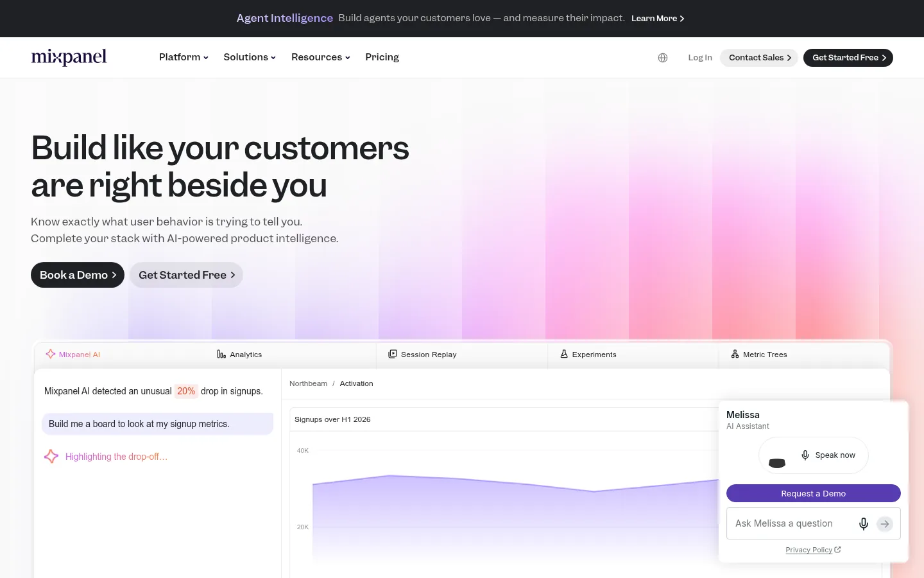The image size is (924, 578).
Task: Click the Northbeam breadcrumb
Action: point(308,383)
